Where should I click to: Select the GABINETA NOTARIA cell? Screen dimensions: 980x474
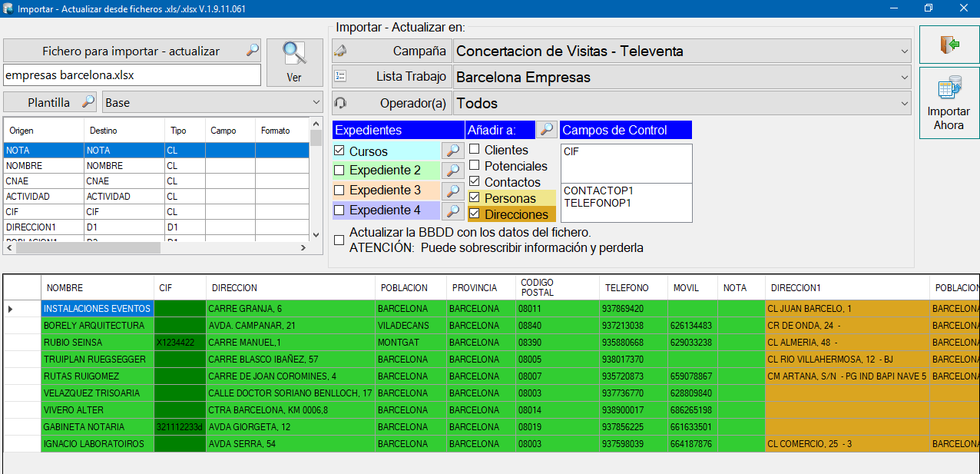pyautogui.click(x=98, y=427)
